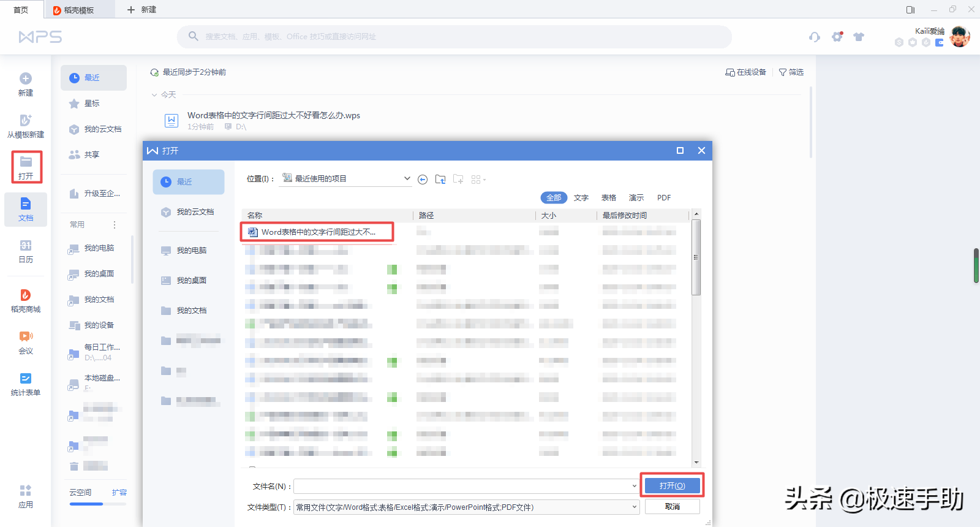The image size is (980, 527).
Task: Open the view mode grid icon in dialog
Action: pos(478,180)
